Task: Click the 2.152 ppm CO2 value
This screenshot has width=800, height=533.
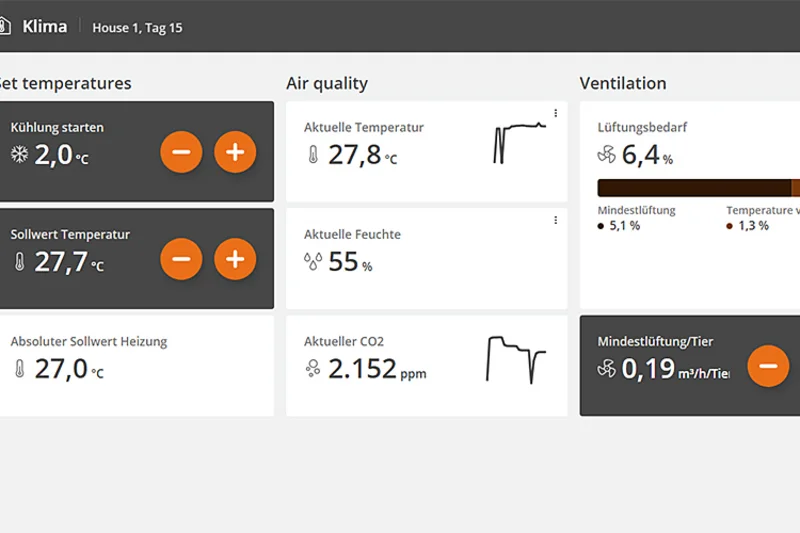Action: click(377, 369)
